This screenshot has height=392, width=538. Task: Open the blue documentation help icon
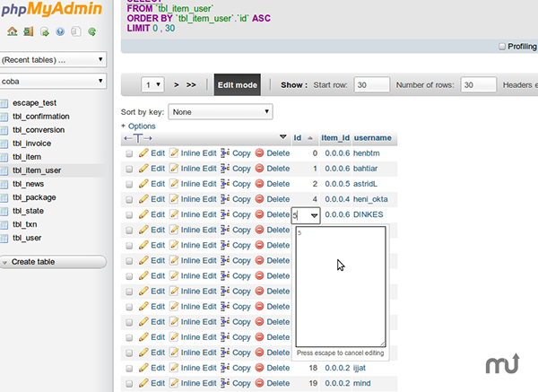(60, 31)
